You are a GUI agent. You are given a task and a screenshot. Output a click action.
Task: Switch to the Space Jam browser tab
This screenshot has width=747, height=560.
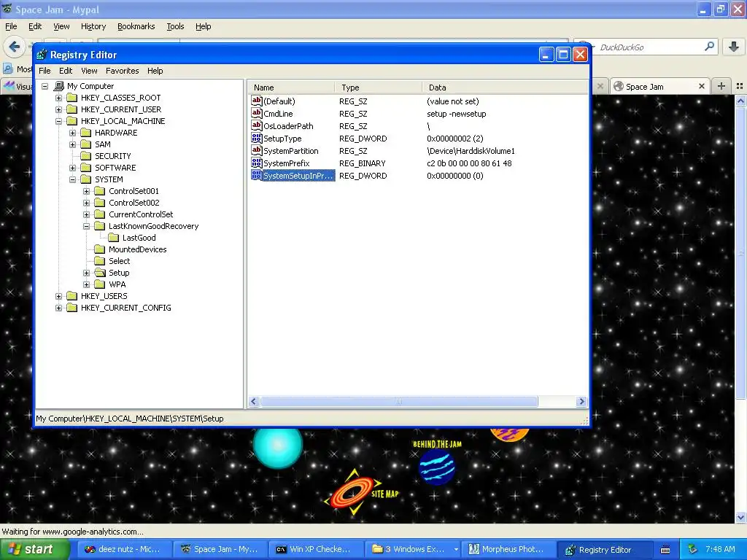[x=659, y=86]
